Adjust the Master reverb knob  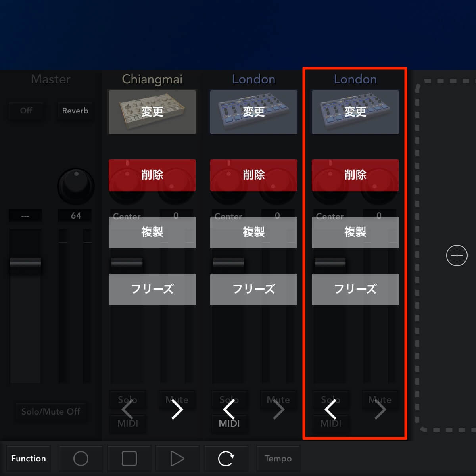pyautogui.click(x=76, y=186)
